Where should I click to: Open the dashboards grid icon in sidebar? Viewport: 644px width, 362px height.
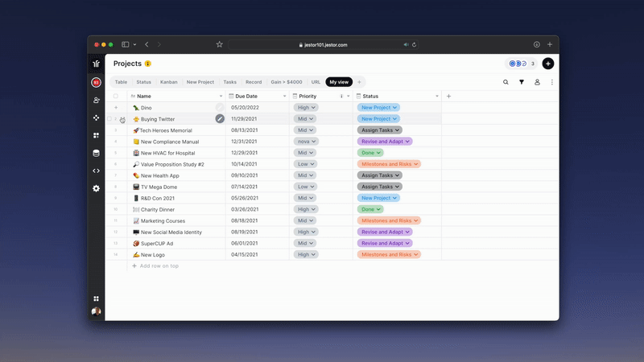click(x=96, y=135)
